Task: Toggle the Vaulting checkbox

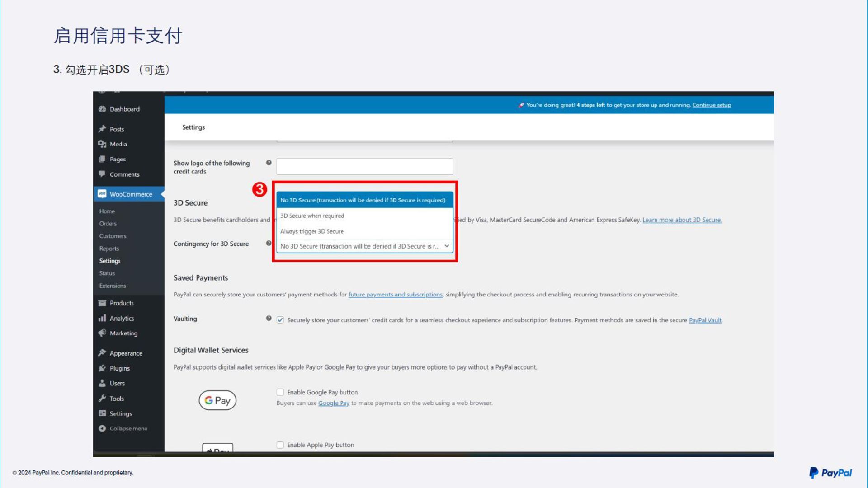Action: pyautogui.click(x=280, y=320)
